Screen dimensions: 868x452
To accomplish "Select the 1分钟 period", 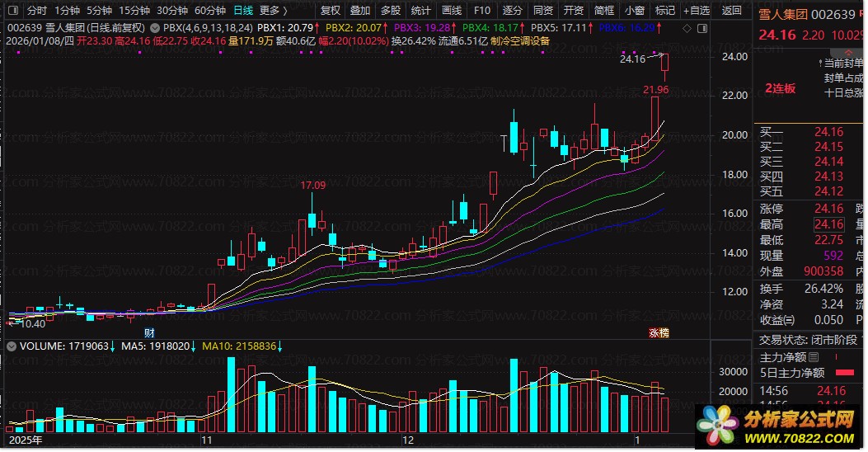I will (x=67, y=10).
